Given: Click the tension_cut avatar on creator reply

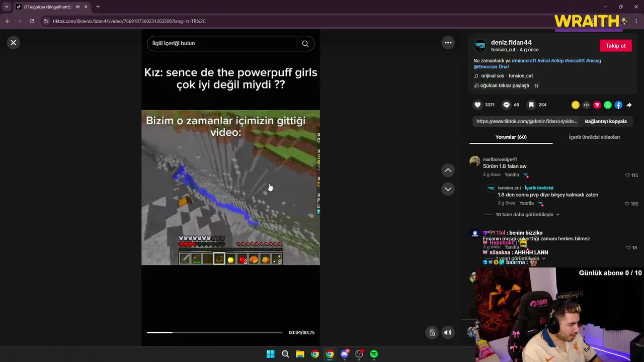Looking at the screenshot, I should click(491, 189).
